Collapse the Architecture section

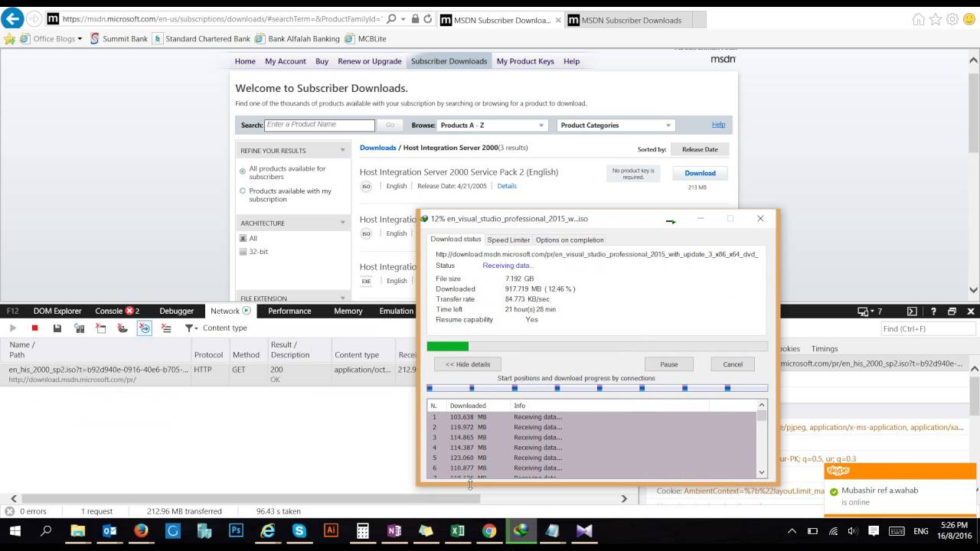pyautogui.click(x=343, y=223)
